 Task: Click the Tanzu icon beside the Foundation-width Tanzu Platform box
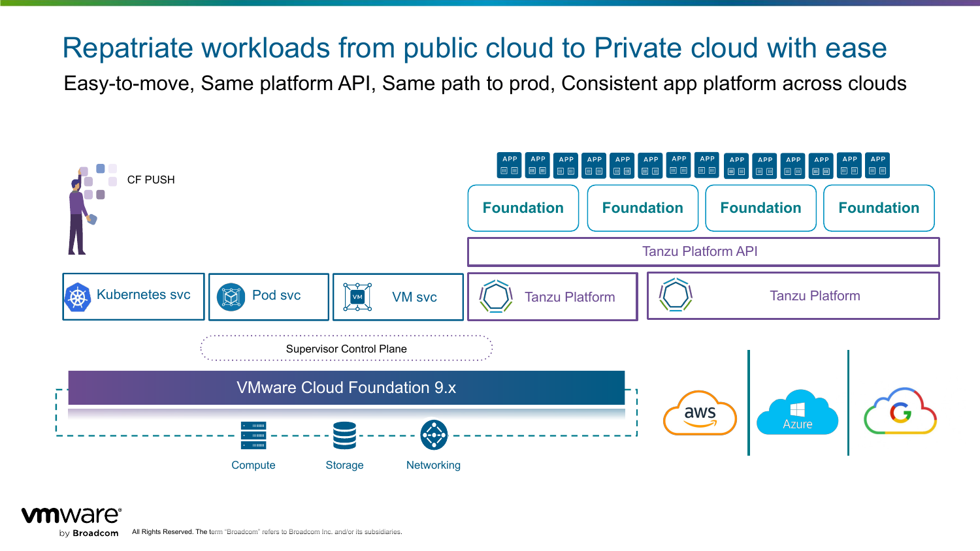coord(496,296)
